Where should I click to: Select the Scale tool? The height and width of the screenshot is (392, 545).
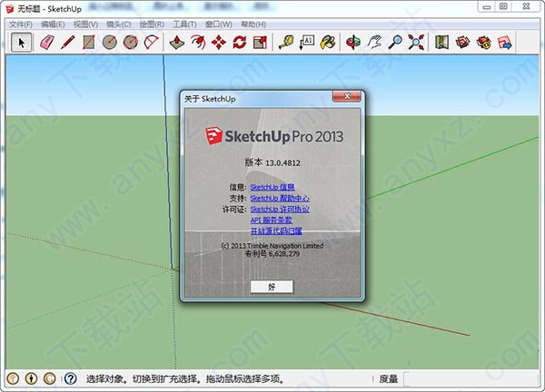click(x=260, y=43)
